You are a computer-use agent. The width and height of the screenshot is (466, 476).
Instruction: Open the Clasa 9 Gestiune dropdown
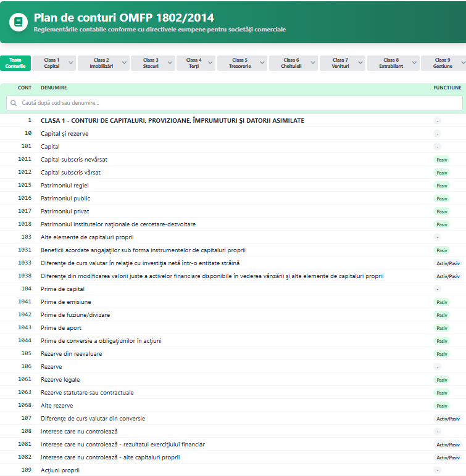443,63
